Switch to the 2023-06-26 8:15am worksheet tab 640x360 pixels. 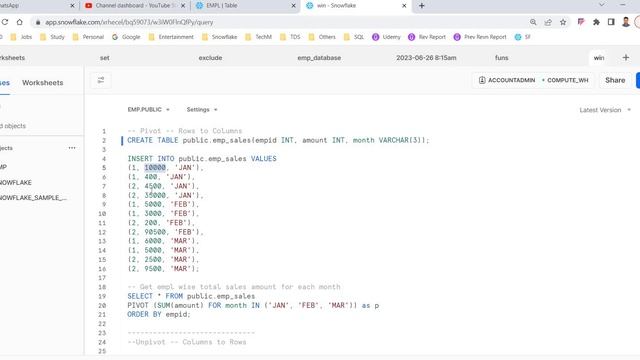[426, 58]
